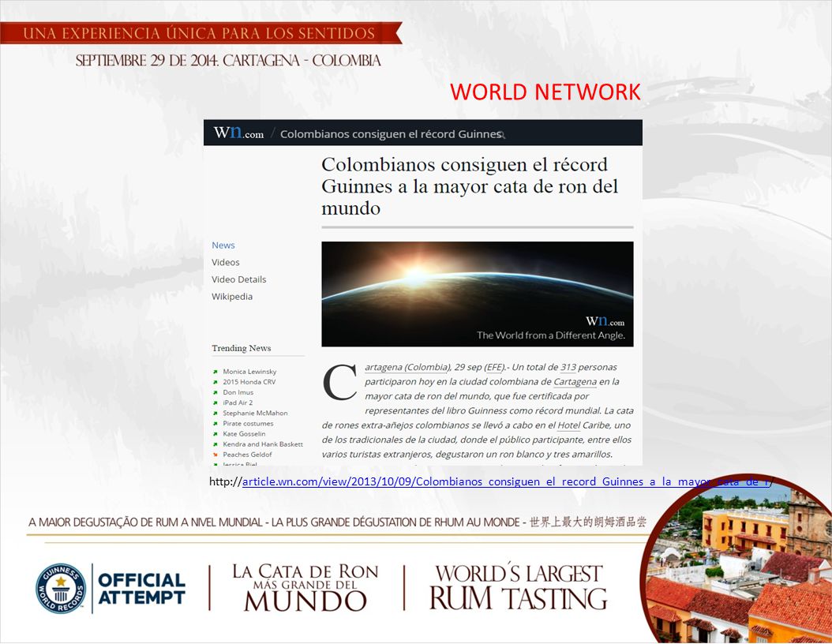Click the article headline about récord Guinnes
Screen dimensions: 832x644
[470, 186]
